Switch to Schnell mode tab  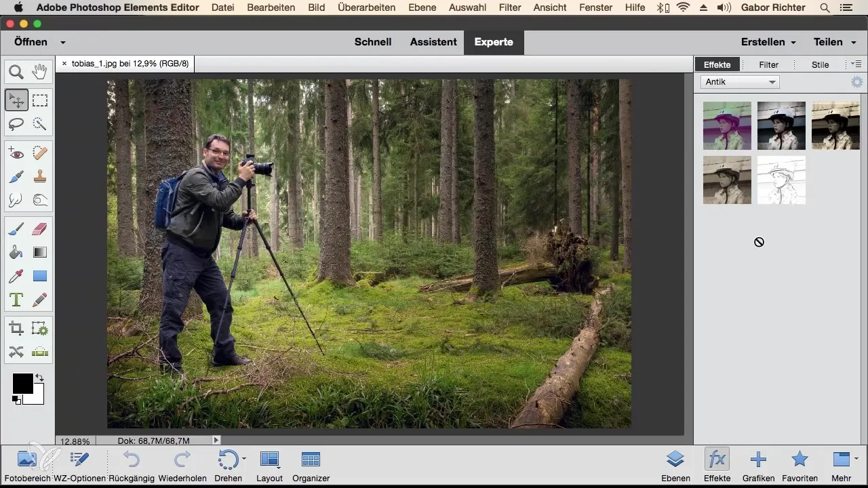tap(373, 42)
